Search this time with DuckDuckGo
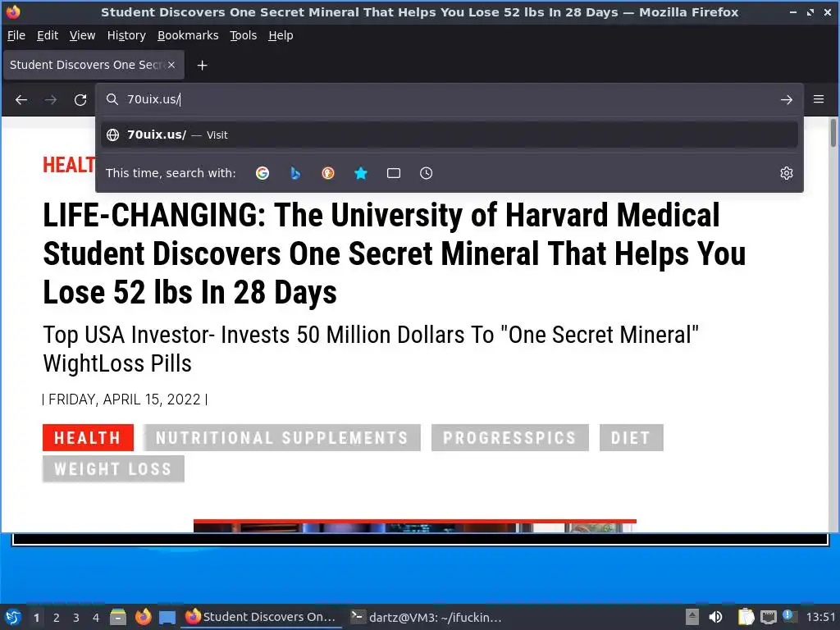 tap(328, 173)
